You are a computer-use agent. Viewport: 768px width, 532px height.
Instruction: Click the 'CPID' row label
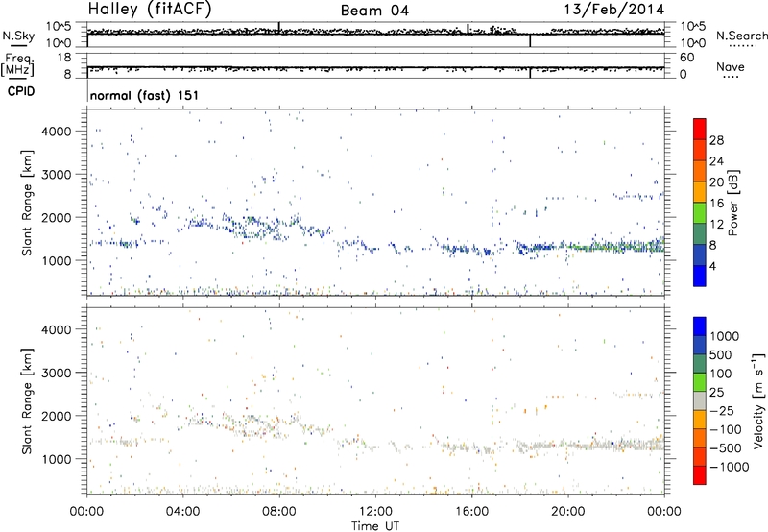coord(21,91)
